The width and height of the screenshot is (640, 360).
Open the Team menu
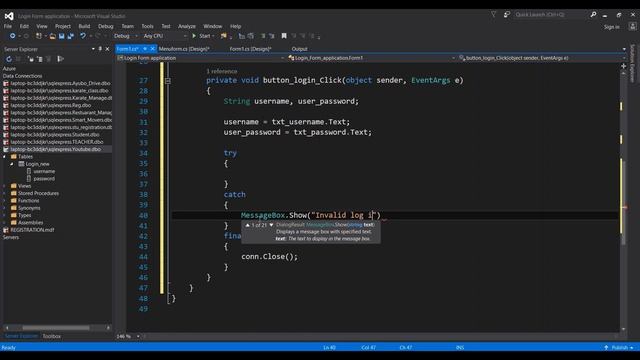point(127,26)
